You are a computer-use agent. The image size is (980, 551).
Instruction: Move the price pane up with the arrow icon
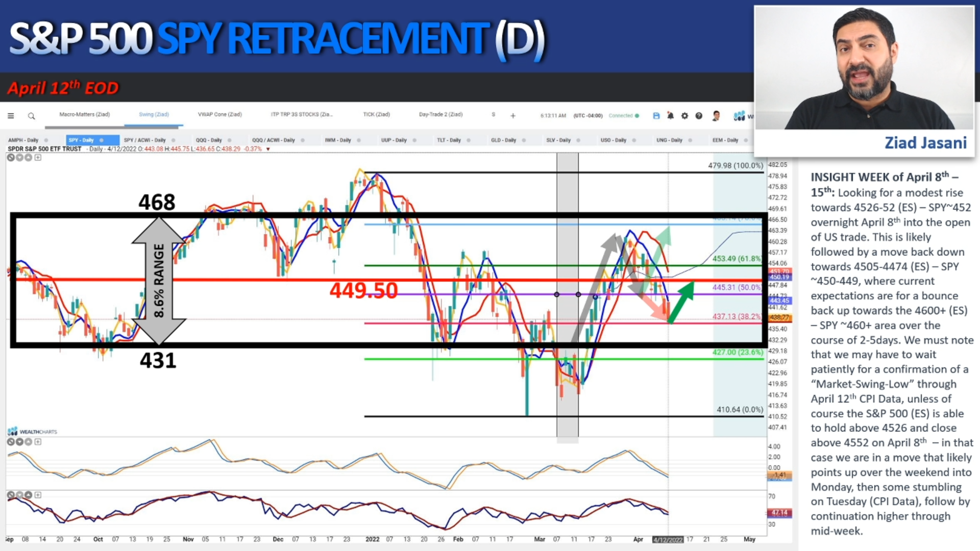[x=29, y=157]
